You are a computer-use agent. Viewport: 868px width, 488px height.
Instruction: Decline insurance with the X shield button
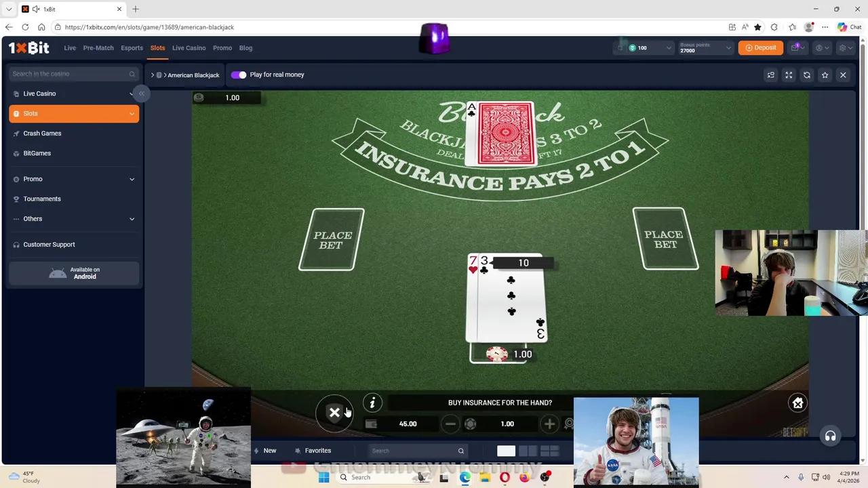pos(334,413)
